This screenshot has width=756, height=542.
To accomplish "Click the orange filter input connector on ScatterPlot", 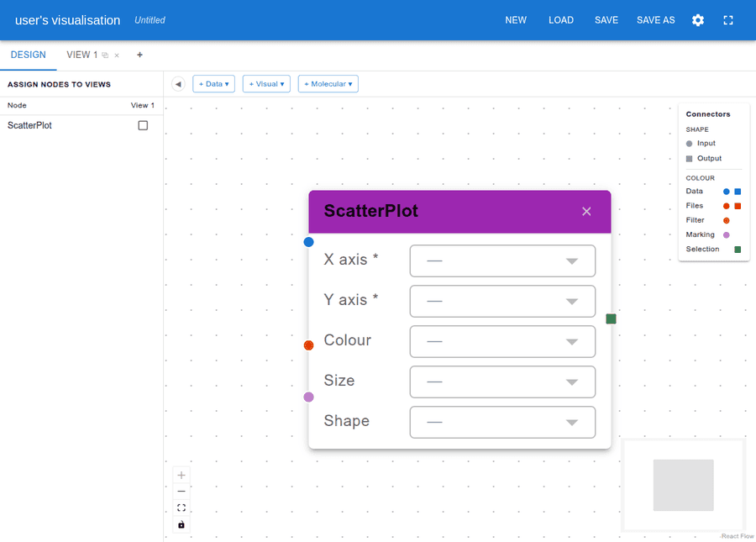I will (x=308, y=345).
